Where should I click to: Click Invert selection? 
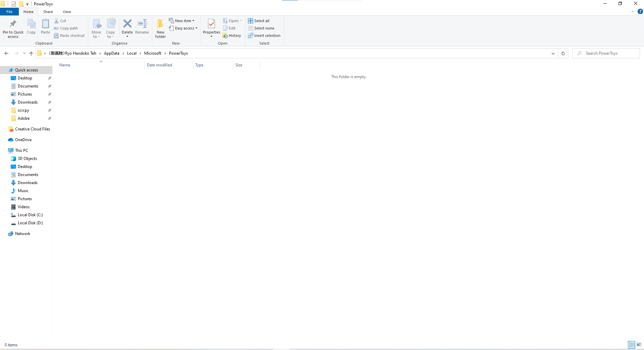tap(264, 36)
